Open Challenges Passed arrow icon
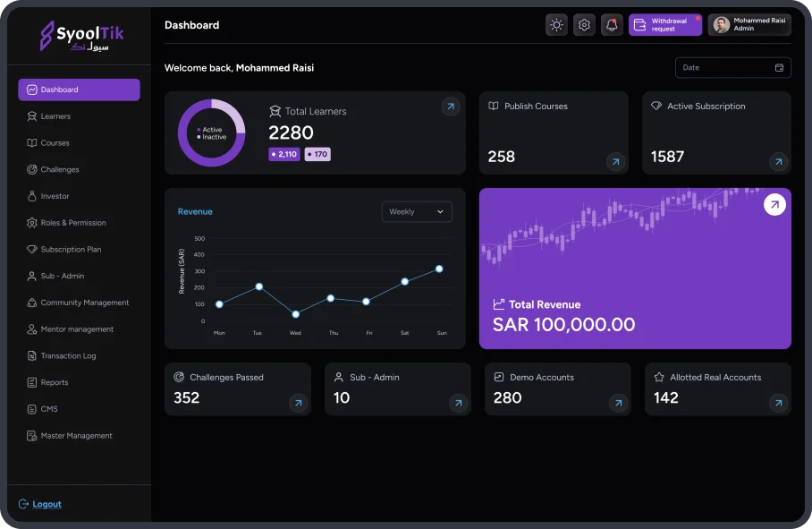The height and width of the screenshot is (529, 812). pos(298,404)
